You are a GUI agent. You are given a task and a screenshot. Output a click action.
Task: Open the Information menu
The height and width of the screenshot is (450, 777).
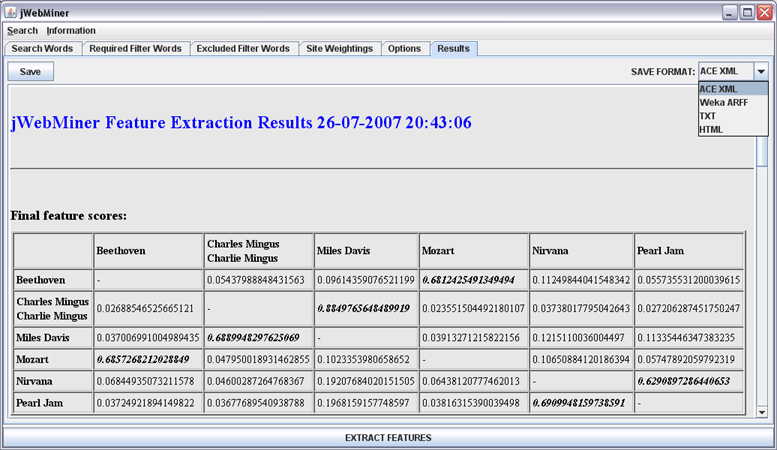(x=71, y=31)
